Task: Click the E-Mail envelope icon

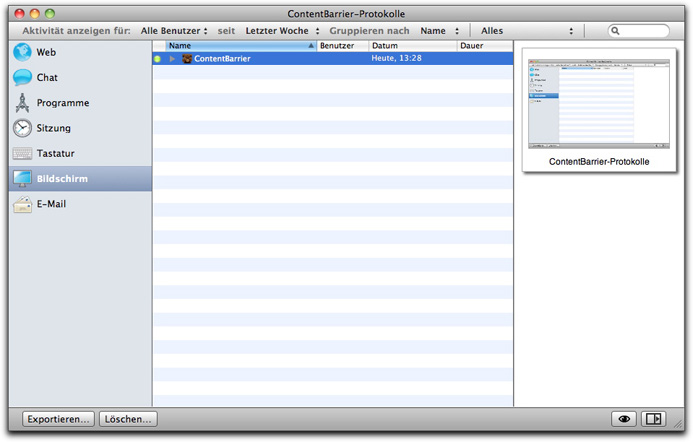Action: [x=22, y=204]
